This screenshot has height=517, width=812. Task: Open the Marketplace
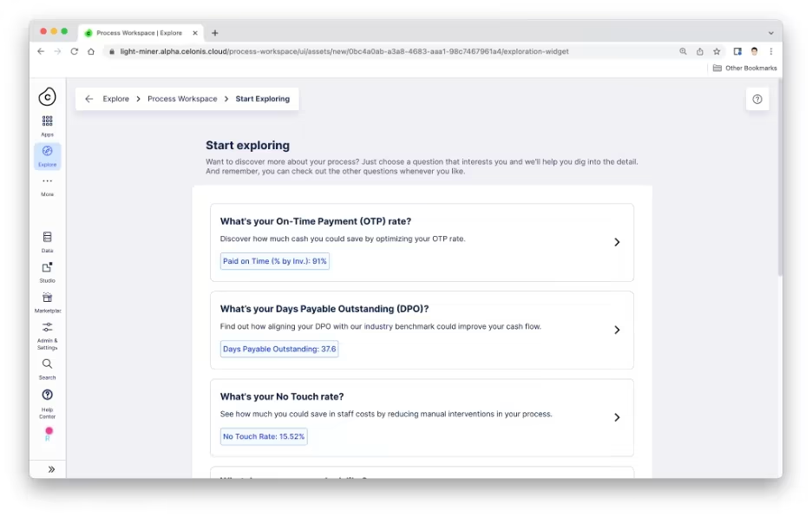[47, 303]
